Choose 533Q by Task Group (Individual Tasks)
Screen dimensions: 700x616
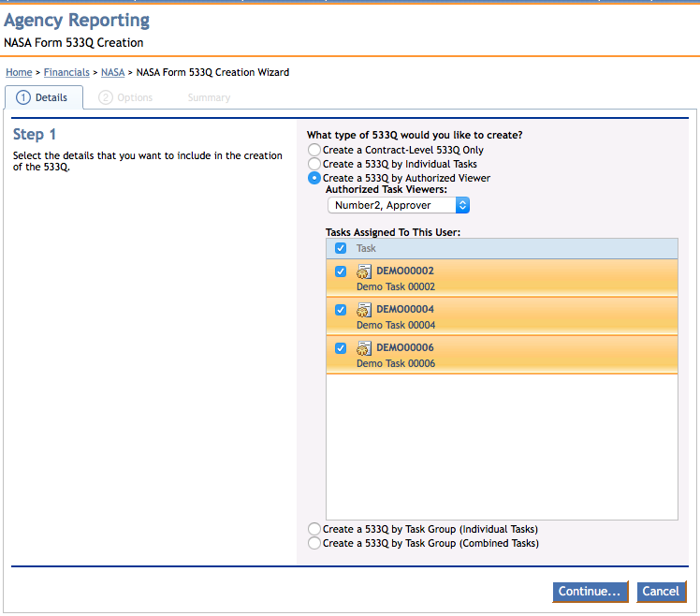point(314,529)
